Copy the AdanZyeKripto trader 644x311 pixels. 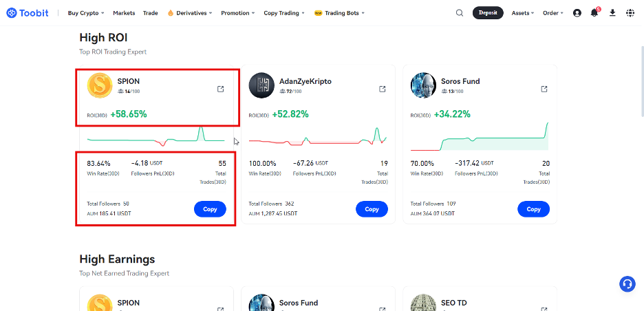372,209
